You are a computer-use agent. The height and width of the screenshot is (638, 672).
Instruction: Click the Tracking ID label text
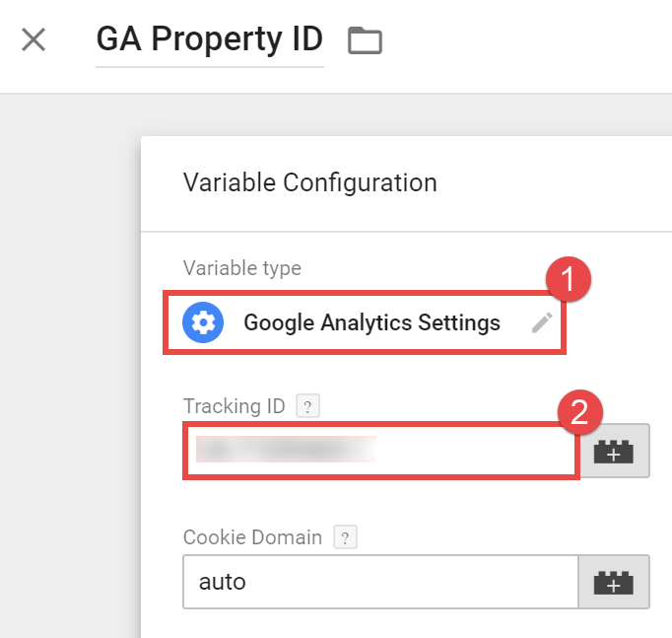coord(235,405)
